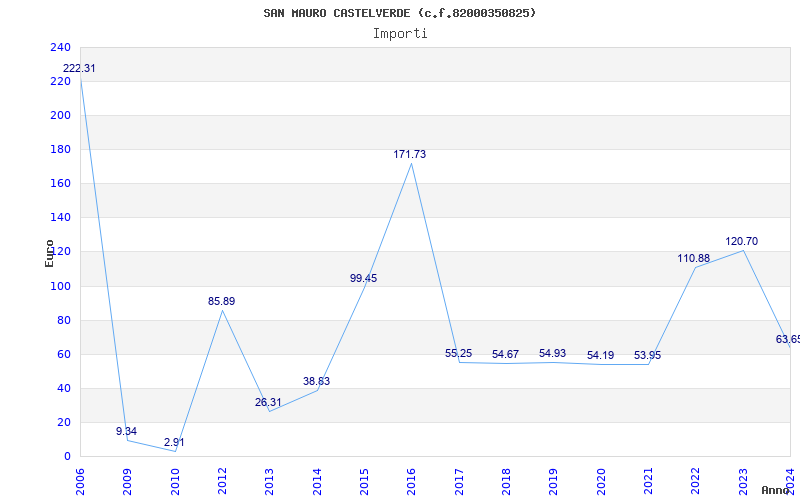Screen dimensions: 800x500
Task: Click the 85.89 value label
Action: click(x=221, y=302)
